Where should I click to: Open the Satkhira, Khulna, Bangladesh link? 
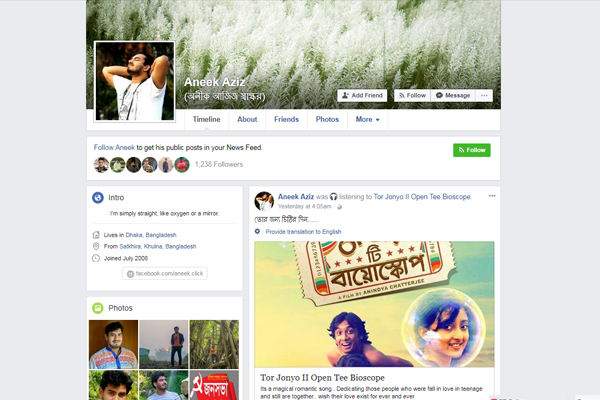point(158,247)
